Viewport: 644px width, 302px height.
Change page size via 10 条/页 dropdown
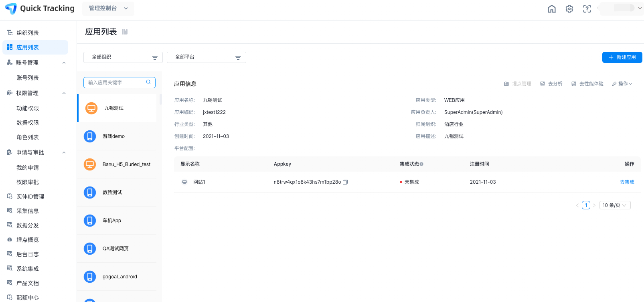tap(615, 205)
